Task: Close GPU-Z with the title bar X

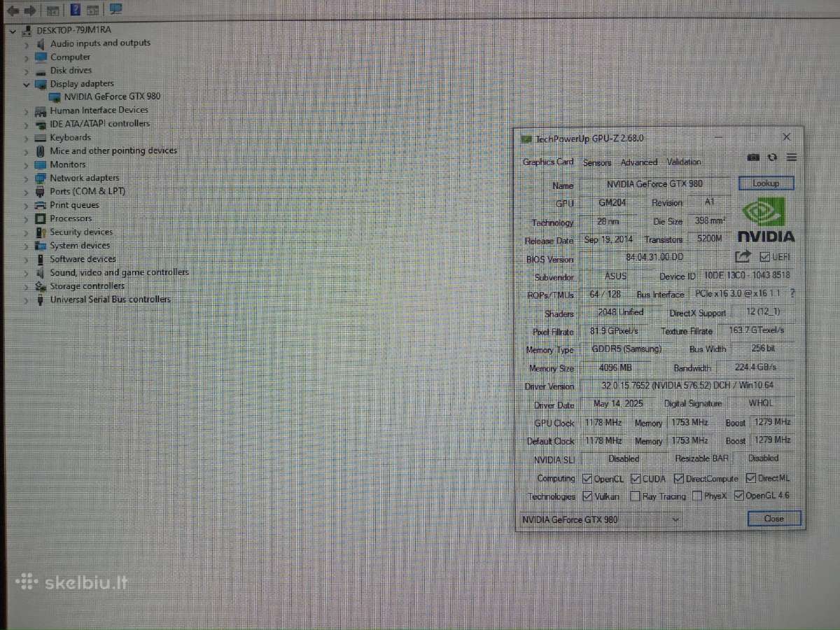Action: pos(786,137)
